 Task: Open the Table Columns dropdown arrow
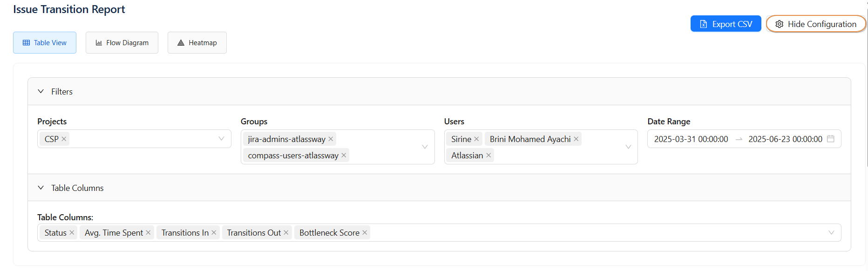(x=831, y=233)
